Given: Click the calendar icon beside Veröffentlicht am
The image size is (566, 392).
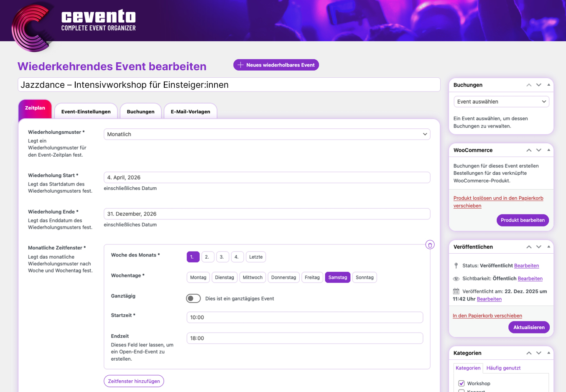Looking at the screenshot, I should pyautogui.click(x=456, y=291).
